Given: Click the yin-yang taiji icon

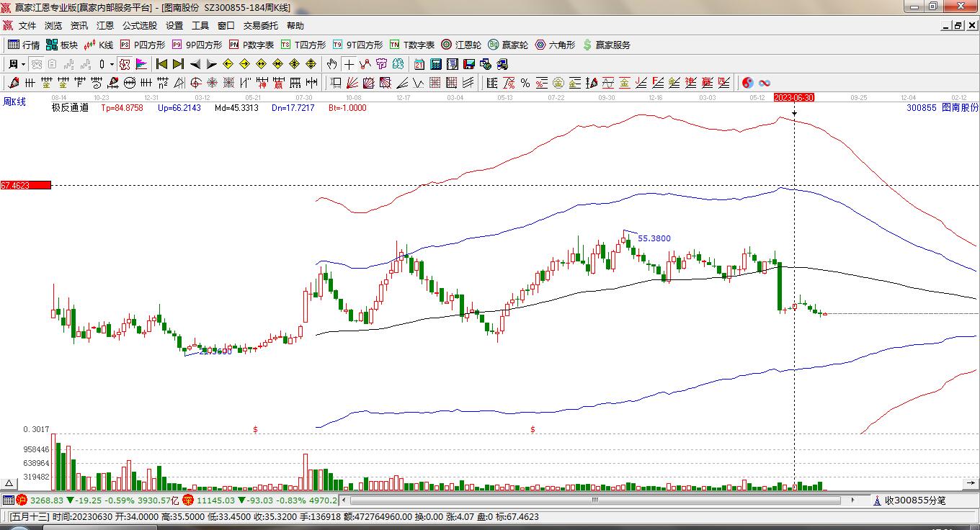Looking at the screenshot, I should 747,83.
